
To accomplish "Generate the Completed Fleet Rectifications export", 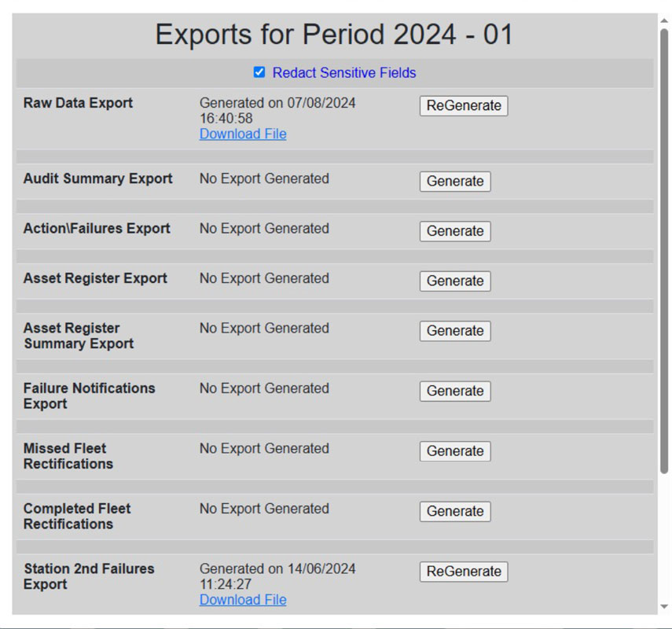I will click(455, 511).
